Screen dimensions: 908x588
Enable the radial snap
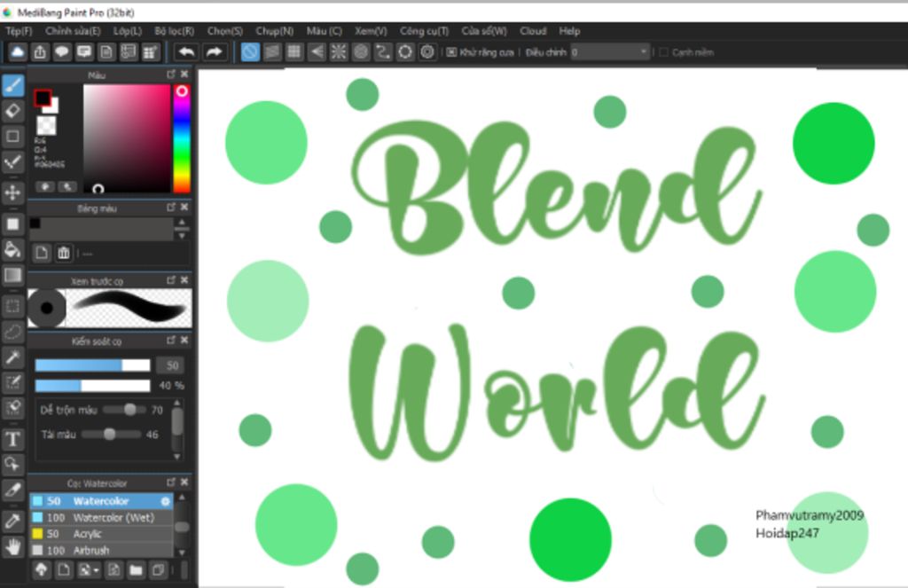pyautogui.click(x=339, y=52)
